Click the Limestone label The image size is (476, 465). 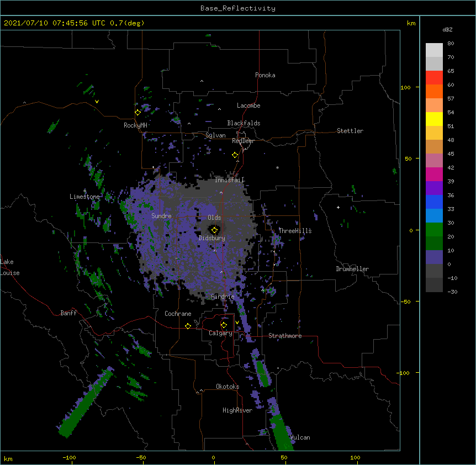coord(84,197)
